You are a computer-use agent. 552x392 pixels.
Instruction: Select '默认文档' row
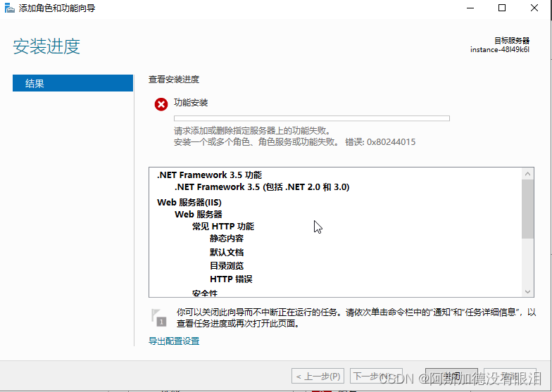pyautogui.click(x=227, y=252)
